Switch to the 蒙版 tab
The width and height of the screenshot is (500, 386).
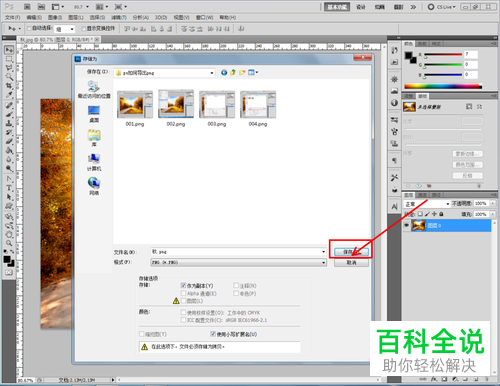423,96
